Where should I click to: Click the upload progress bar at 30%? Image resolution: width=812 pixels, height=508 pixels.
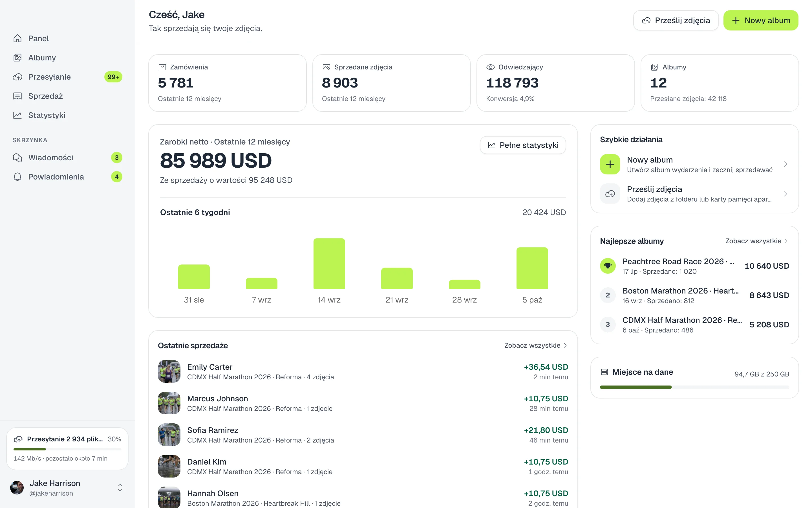point(67,449)
